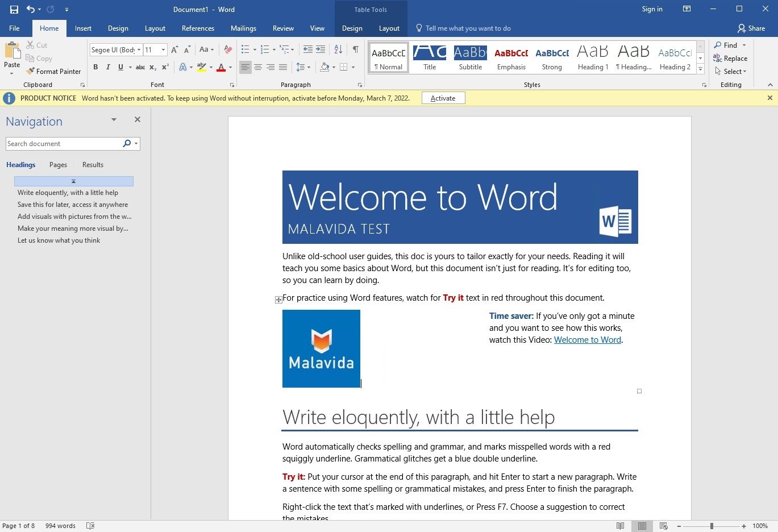Follow the Welcome to Word hyperlink

click(x=587, y=339)
